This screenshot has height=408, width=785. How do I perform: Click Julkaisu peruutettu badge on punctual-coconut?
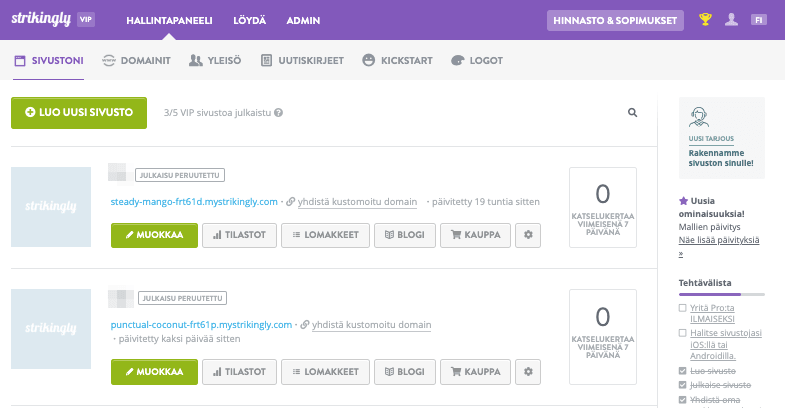[x=182, y=298]
